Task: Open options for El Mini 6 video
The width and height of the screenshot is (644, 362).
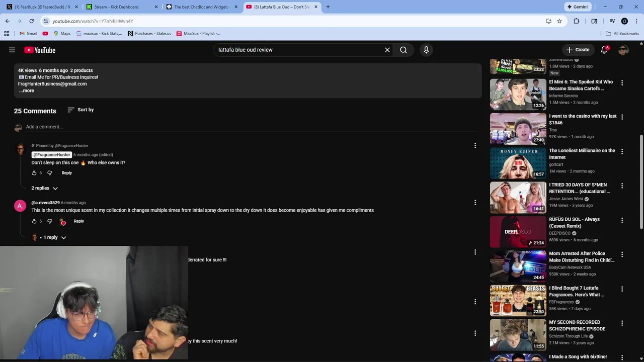Action: click(x=622, y=82)
